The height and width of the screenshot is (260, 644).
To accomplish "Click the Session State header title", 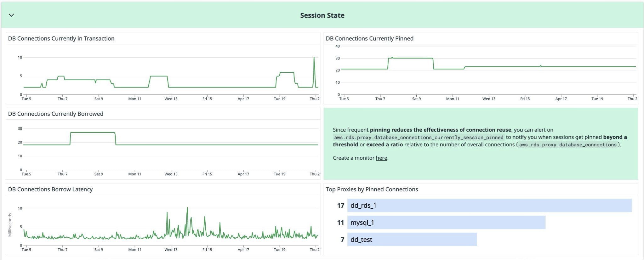I will click(x=322, y=15).
